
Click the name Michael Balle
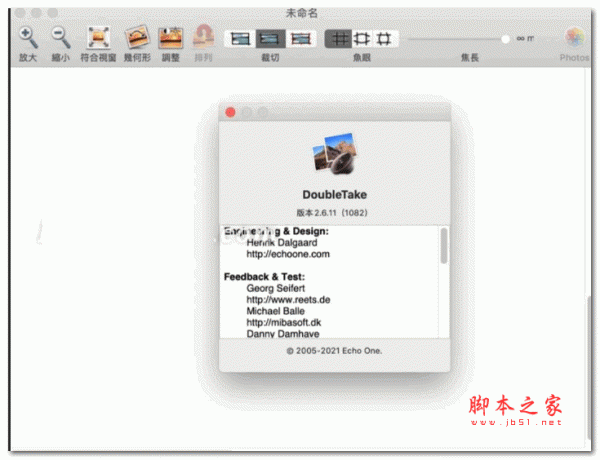tap(276, 311)
